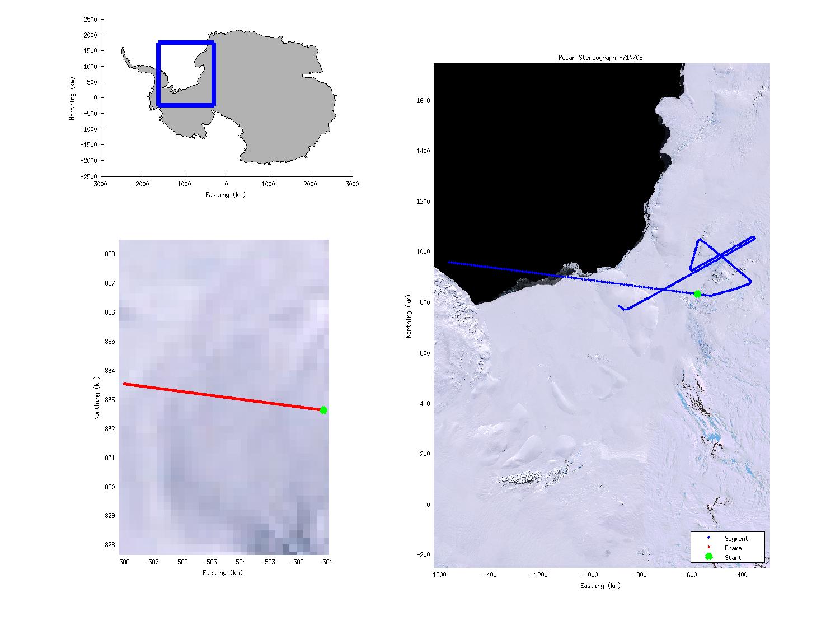The width and height of the screenshot is (840, 630).
Task: Click the green Start symbol in the legend
Action: point(708,557)
